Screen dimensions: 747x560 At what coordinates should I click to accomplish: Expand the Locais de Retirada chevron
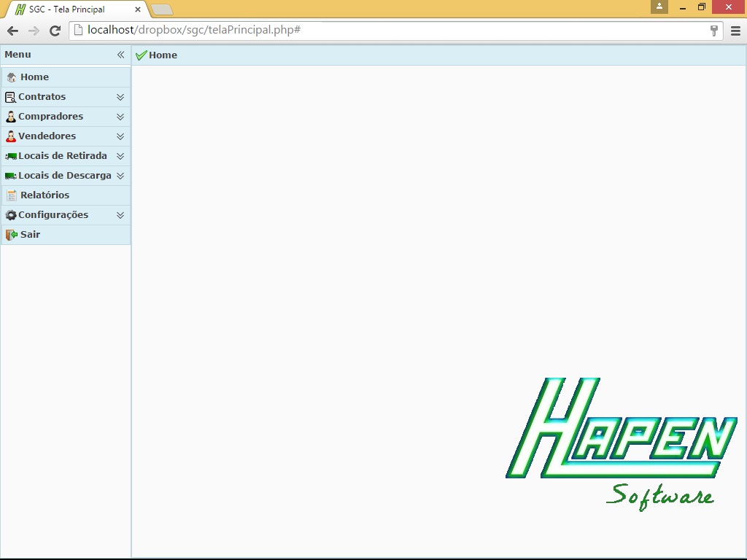tap(120, 156)
